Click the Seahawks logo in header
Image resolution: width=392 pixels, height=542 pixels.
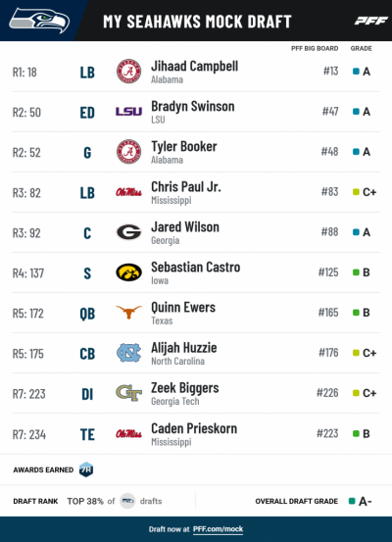coord(39,22)
